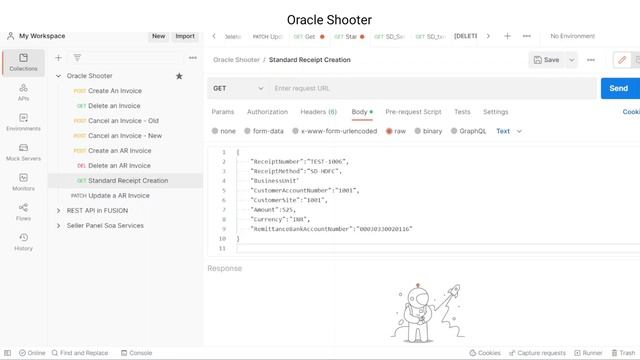Image resolution: width=640 pixels, height=360 pixels.
Task: Click the filter icon in collections pane
Action: pos(77,58)
